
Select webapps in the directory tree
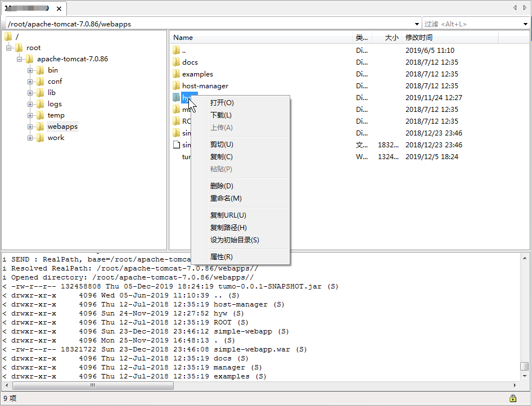[x=62, y=127]
